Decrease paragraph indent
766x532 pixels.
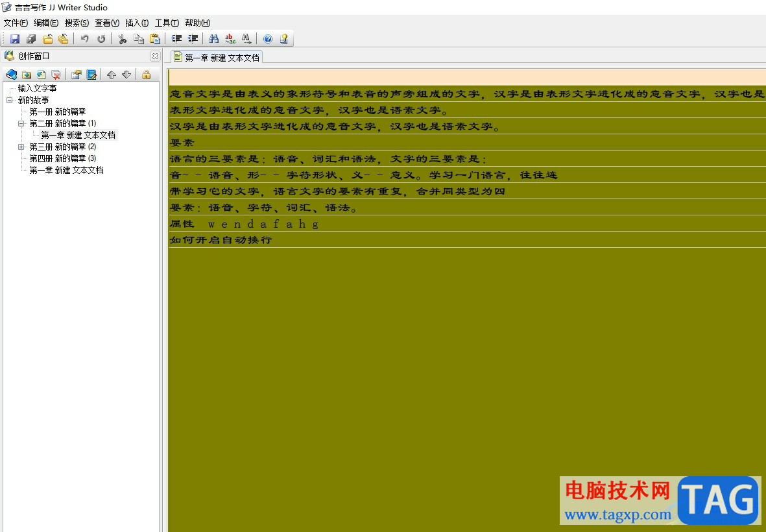coord(193,38)
